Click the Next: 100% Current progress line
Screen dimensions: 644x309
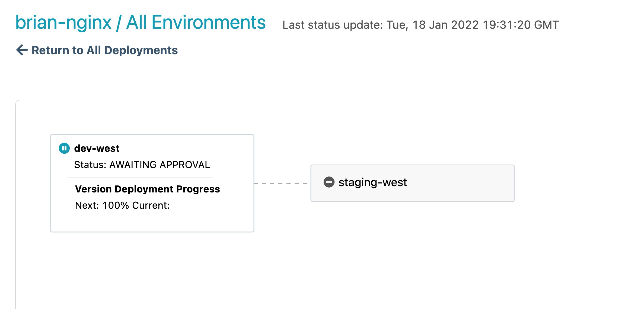[122, 205]
